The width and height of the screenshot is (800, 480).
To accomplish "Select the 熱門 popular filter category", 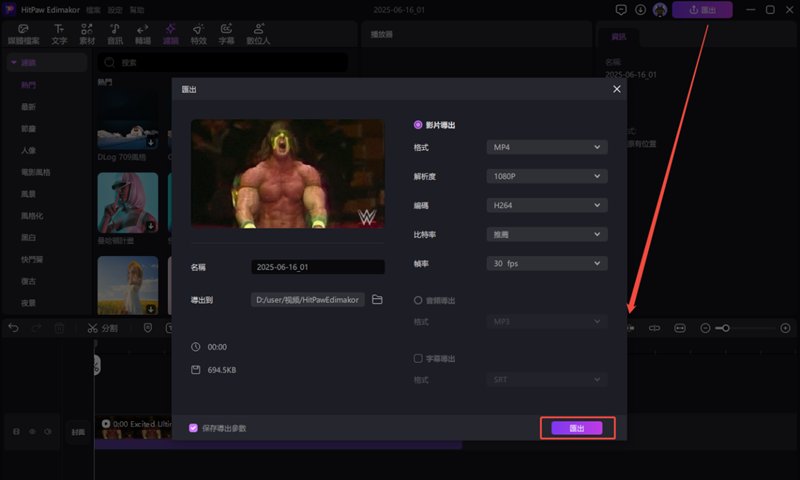I will (x=29, y=85).
